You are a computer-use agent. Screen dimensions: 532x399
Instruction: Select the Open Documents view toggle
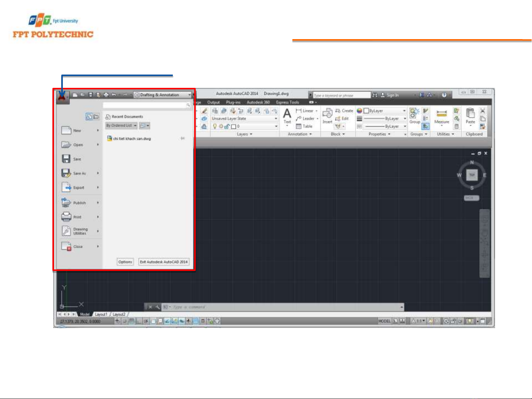point(96,117)
